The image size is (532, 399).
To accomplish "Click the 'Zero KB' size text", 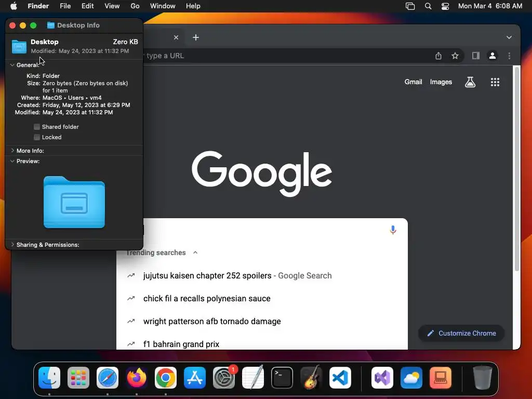I will click(x=125, y=42).
